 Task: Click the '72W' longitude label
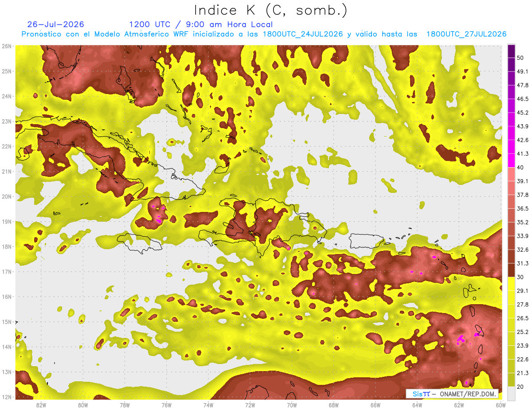(x=250, y=405)
